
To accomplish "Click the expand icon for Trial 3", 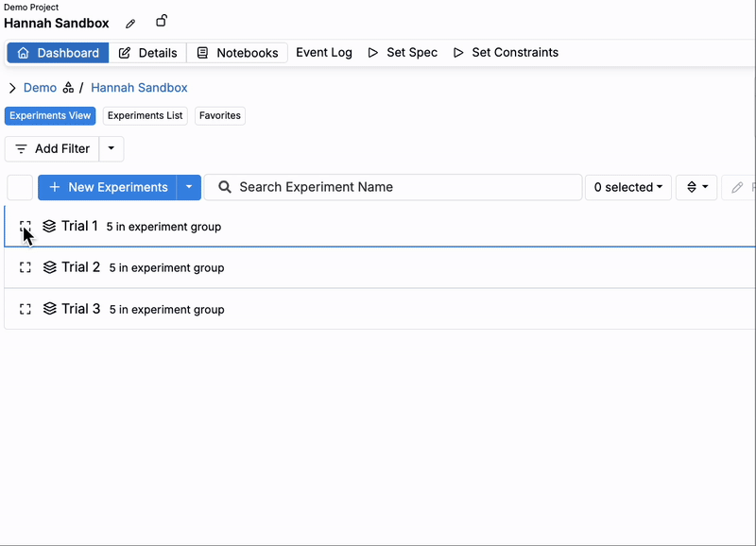I will click(26, 309).
